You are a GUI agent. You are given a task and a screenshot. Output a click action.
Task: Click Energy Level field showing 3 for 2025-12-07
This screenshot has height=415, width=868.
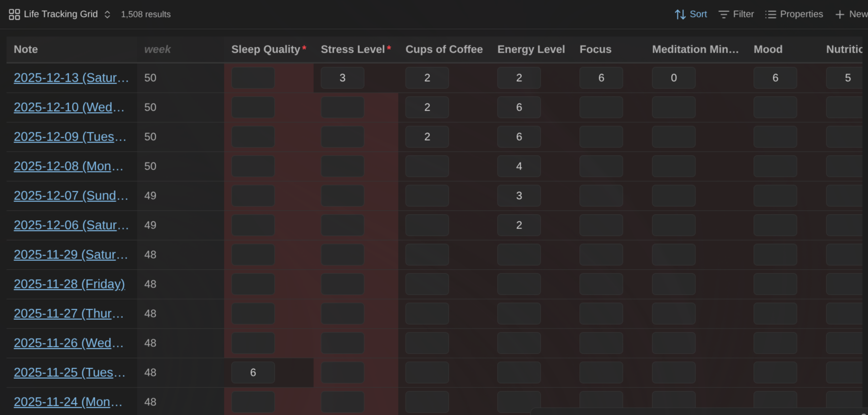(x=519, y=196)
